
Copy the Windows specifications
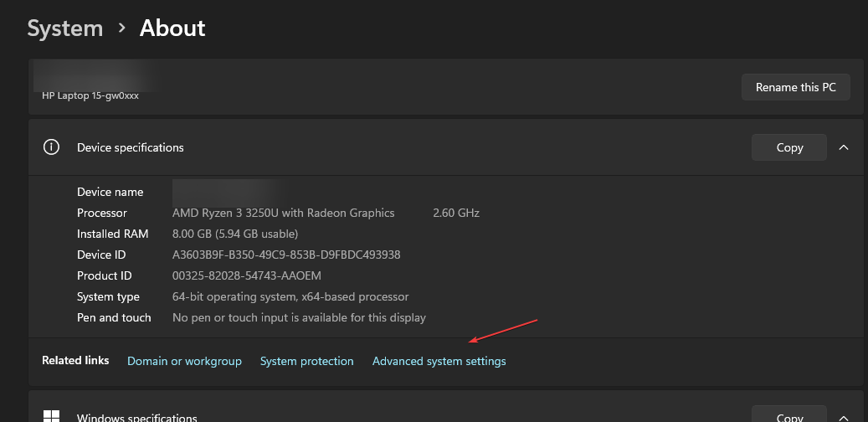[788, 415]
